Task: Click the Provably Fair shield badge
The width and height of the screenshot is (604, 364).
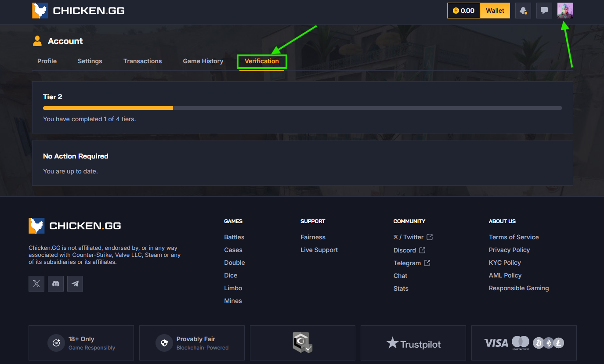Action: pos(192,342)
